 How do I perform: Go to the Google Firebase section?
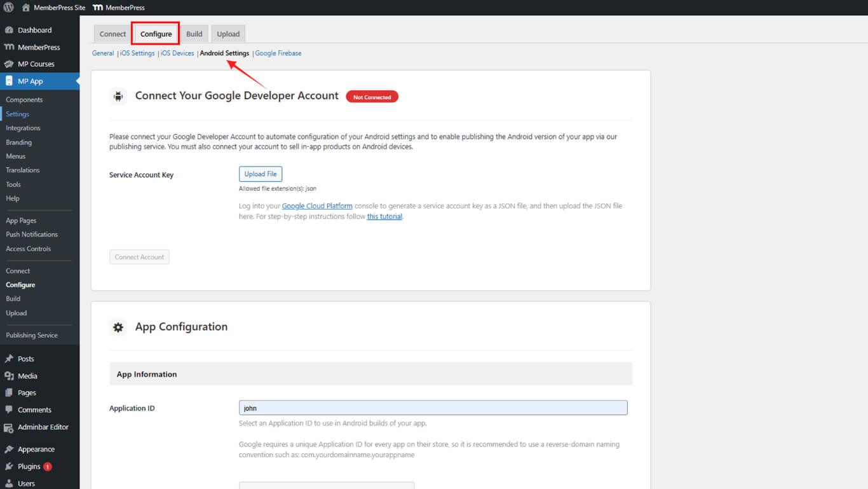pos(278,53)
